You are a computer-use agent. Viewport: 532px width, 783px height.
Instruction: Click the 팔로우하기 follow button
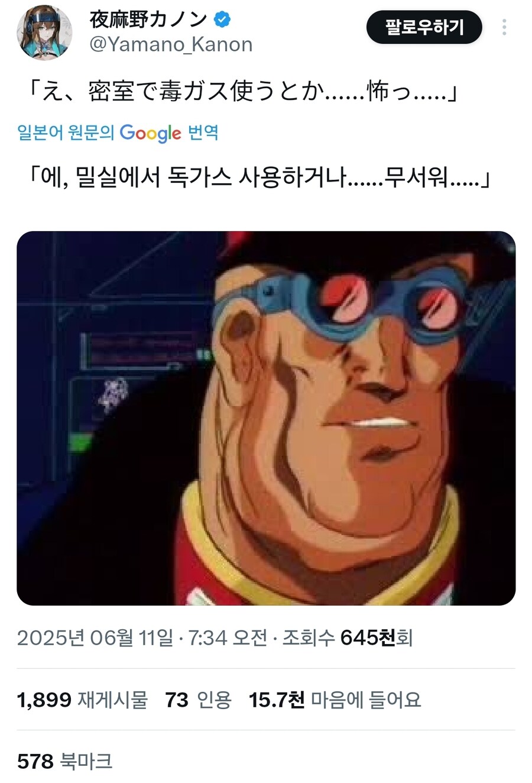point(424,27)
